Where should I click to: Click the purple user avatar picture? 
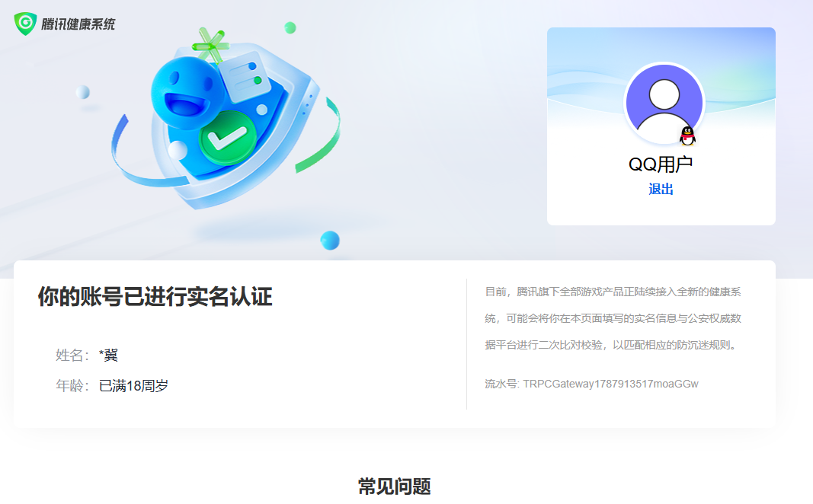(x=664, y=104)
